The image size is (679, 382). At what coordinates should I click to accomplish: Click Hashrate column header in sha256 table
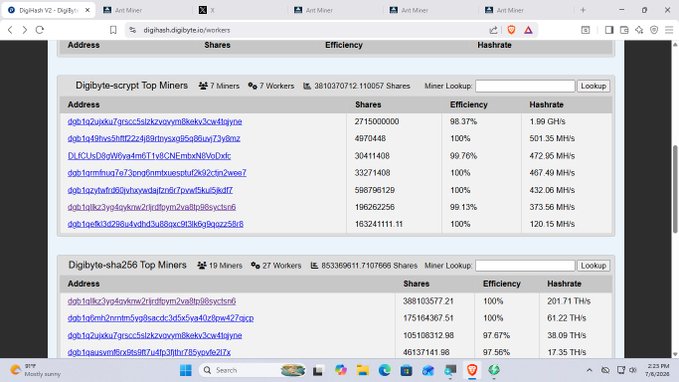coord(564,284)
